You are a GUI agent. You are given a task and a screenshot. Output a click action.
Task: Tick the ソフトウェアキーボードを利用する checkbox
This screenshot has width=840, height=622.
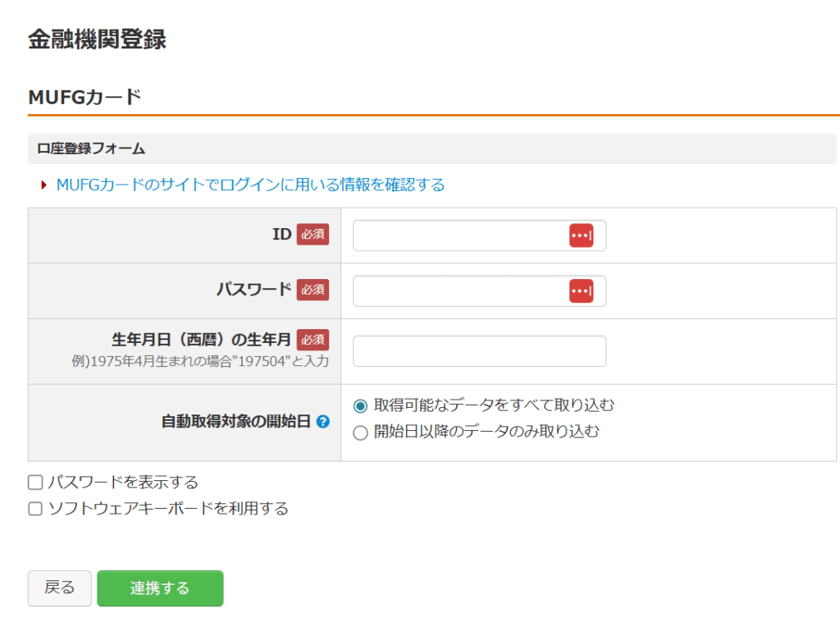35,509
